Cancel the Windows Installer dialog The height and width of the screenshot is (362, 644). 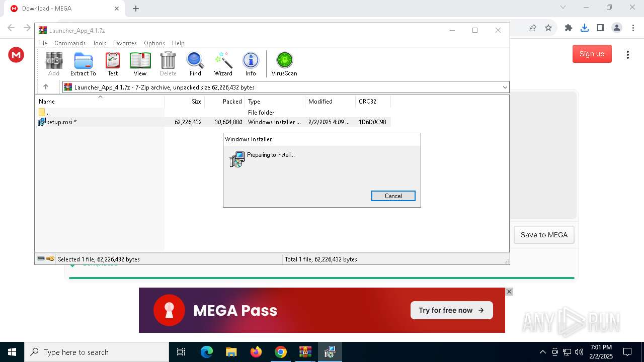393,196
